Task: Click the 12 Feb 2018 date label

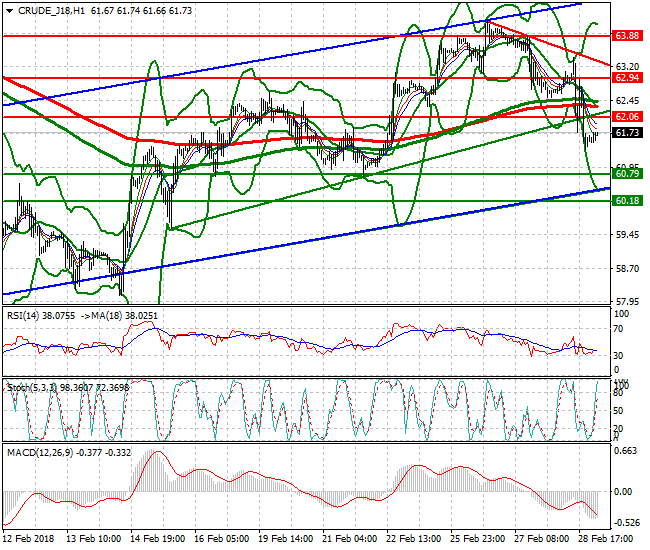Action: pos(29,539)
